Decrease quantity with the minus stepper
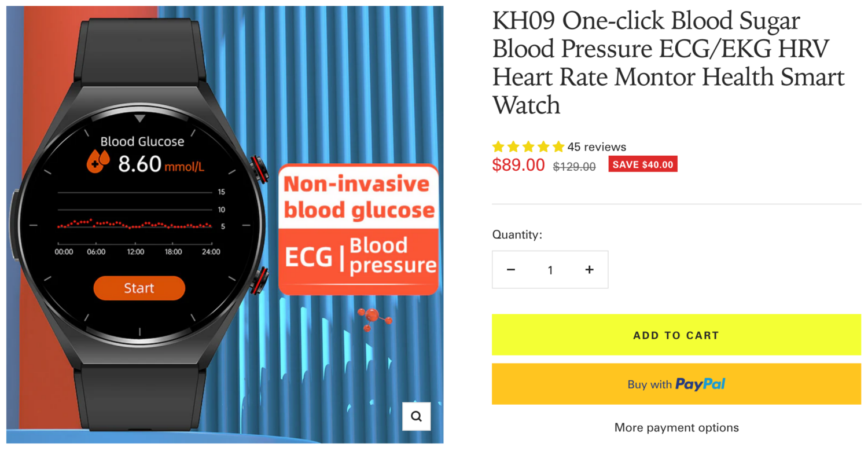 tap(511, 269)
